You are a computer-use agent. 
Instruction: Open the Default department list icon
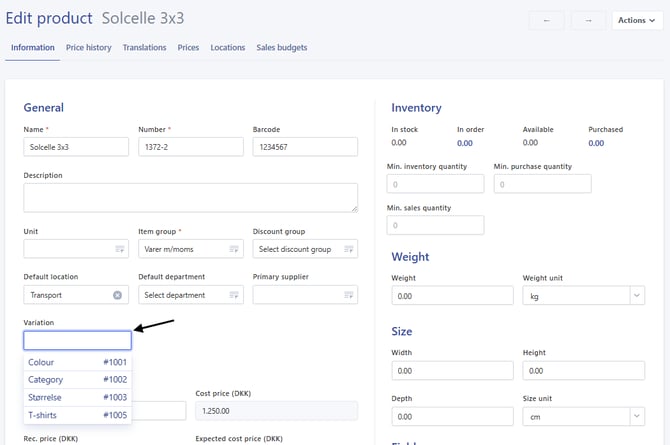point(234,295)
